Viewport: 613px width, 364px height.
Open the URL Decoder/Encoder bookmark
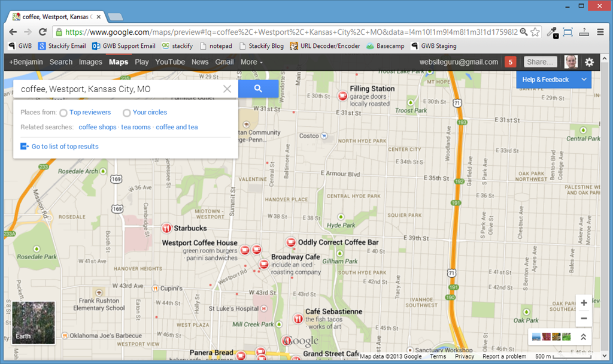[325, 45]
